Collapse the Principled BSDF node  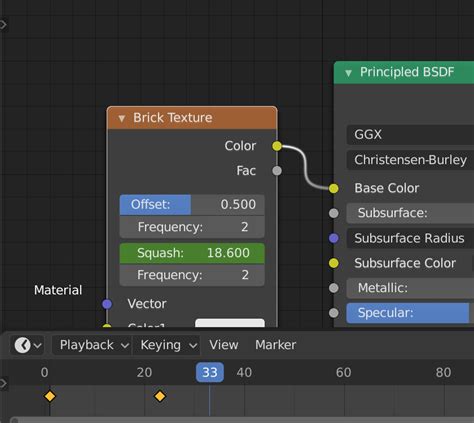coord(348,73)
